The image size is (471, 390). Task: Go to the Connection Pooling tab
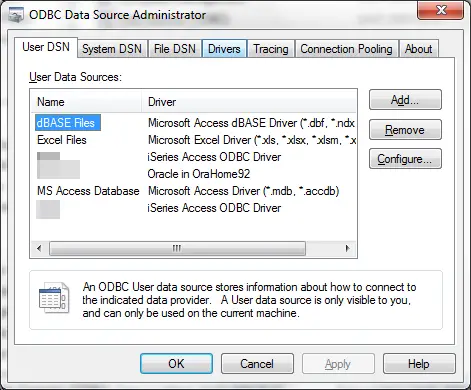[346, 49]
